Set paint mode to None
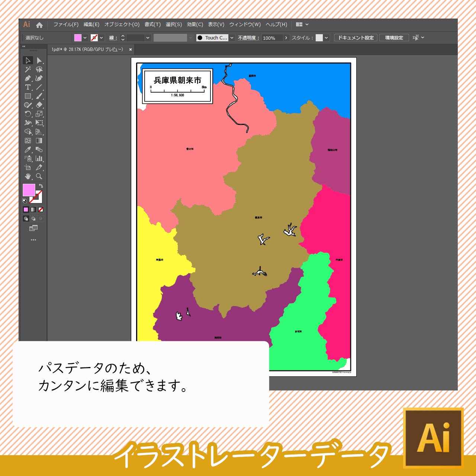The height and width of the screenshot is (476, 476). click(41, 210)
